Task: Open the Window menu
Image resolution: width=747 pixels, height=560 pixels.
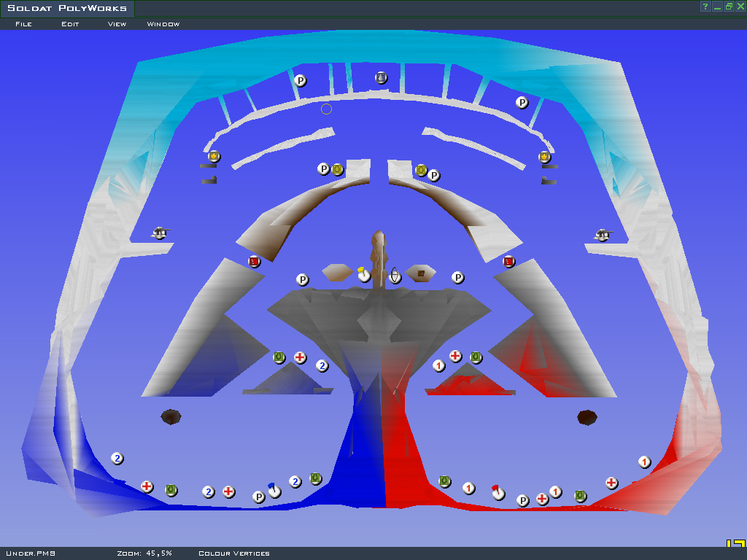Action: (163, 24)
